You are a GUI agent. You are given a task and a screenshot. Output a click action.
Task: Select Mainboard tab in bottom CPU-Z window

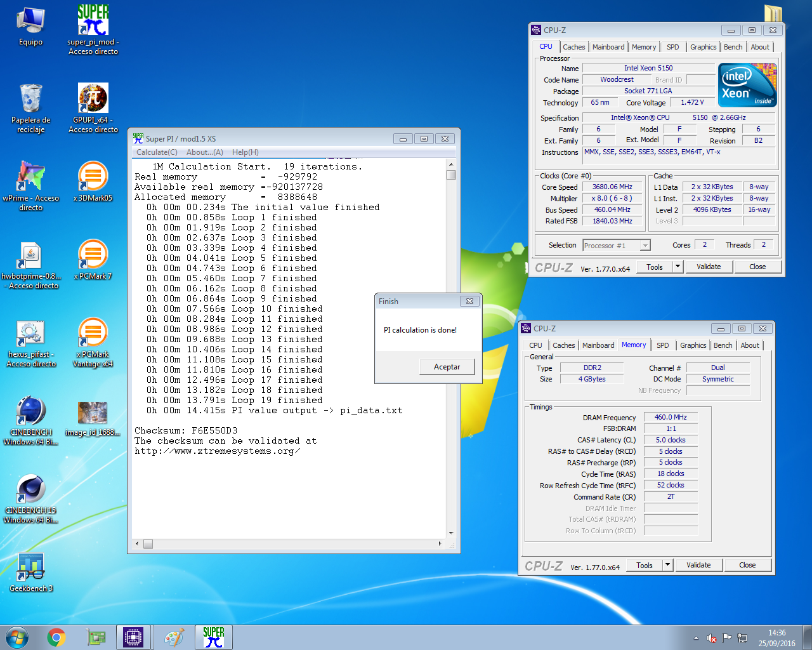click(598, 345)
